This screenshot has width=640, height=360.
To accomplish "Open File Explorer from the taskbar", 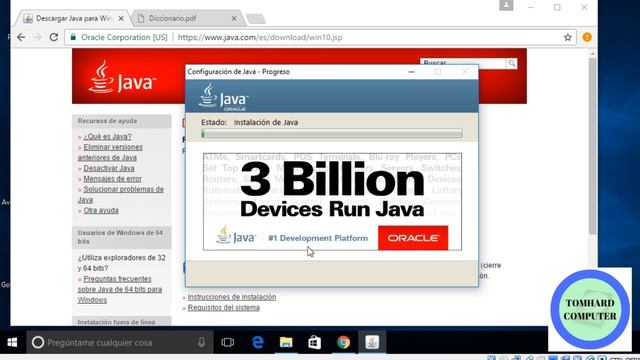I will tap(286, 342).
